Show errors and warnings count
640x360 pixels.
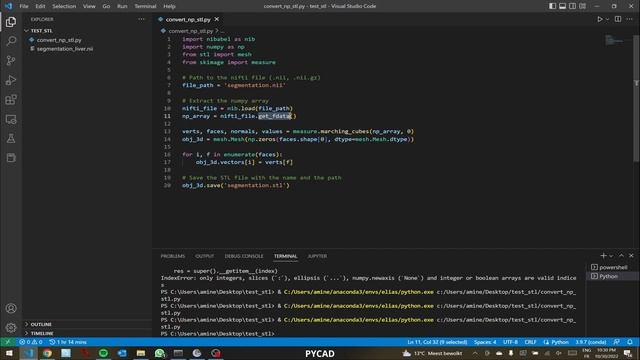tap(31, 342)
